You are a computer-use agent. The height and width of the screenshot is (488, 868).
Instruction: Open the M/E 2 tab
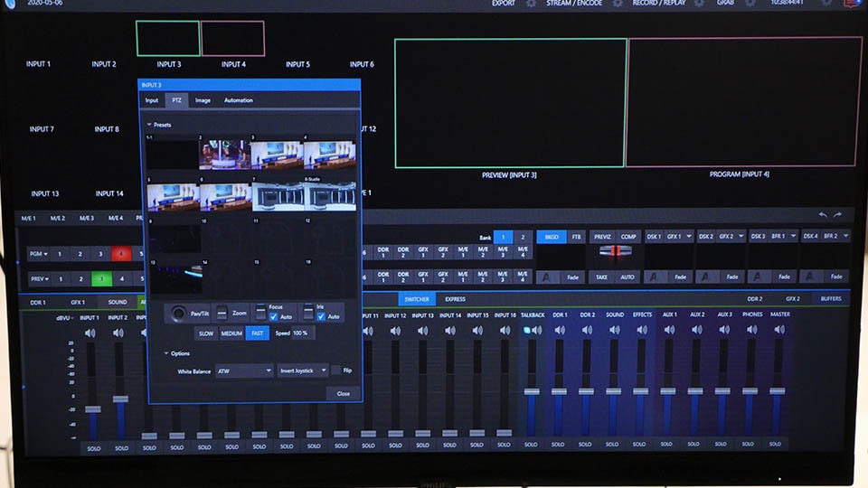(x=58, y=219)
